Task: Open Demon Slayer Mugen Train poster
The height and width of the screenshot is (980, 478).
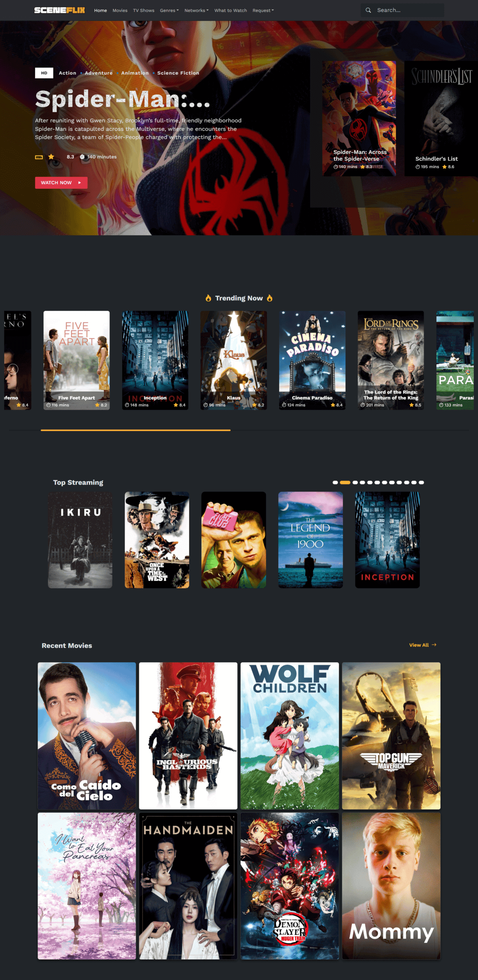Action: click(290, 886)
